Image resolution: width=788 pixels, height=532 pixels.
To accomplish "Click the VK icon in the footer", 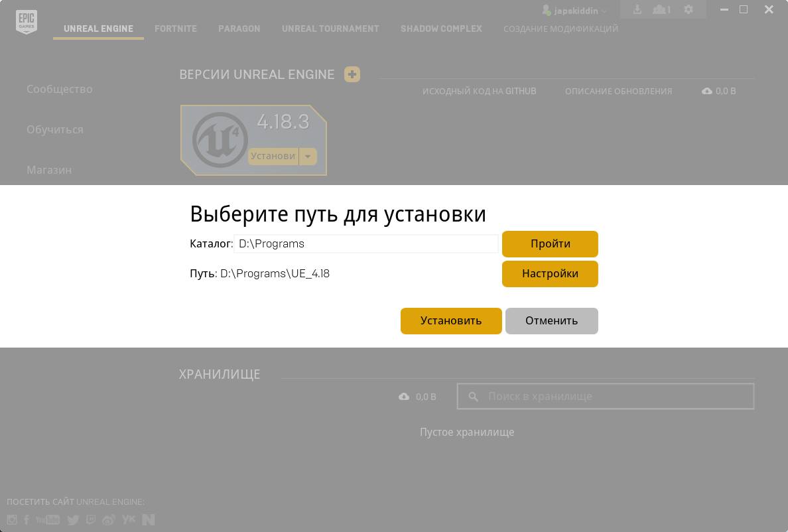I will [128, 520].
